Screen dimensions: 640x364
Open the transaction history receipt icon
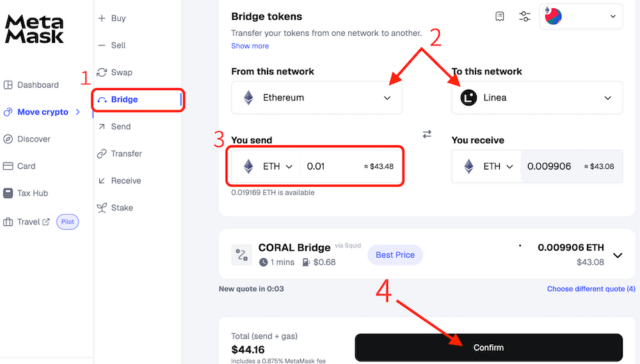[500, 16]
